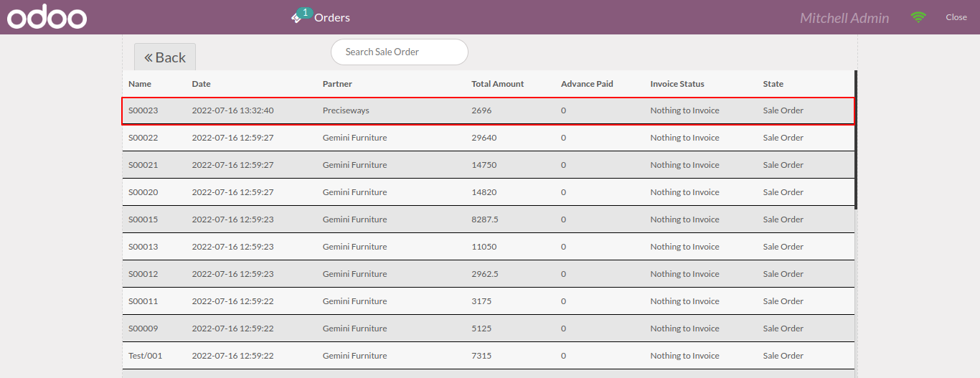
Task: Open the Orders ticket icon with badge
Action: coord(301,16)
